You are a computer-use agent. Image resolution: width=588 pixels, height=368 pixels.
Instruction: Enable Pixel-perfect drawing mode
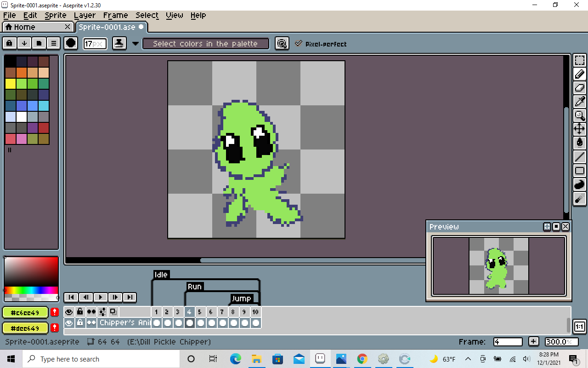[x=299, y=44]
